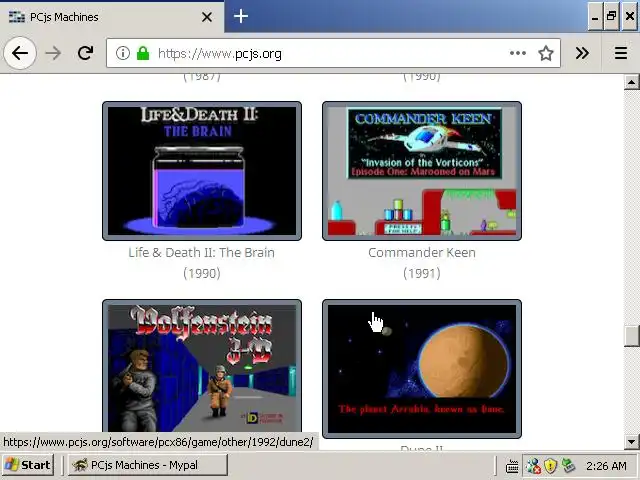Click the safely remove hardware tray icon

[x=568, y=466]
